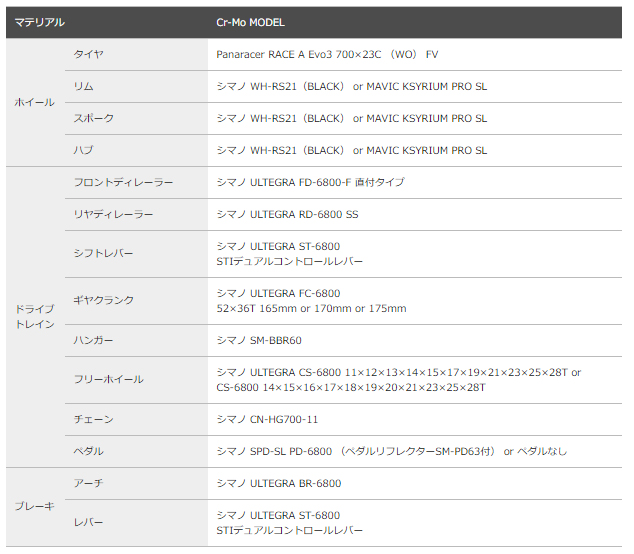Viewport: 634px width, 554px height.
Task: Click the ULTEGRA CS-6800 cassette value
Action: 398,380
